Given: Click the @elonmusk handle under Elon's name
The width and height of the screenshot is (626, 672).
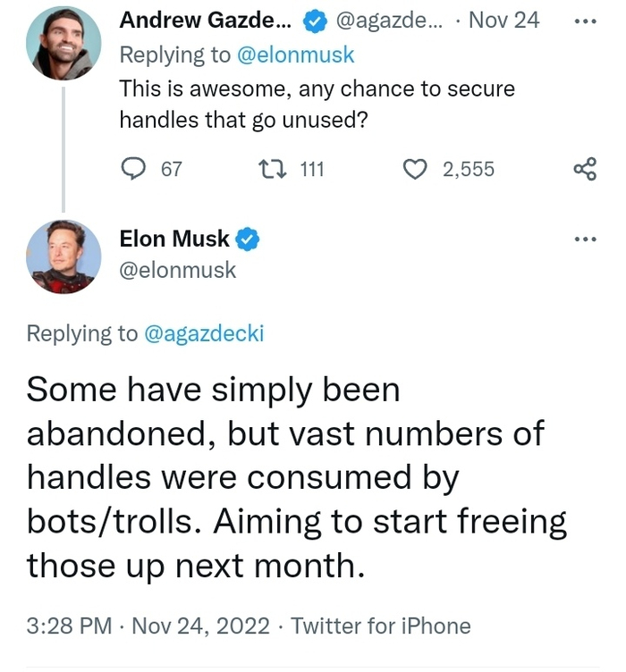Looking at the screenshot, I should coord(178,269).
